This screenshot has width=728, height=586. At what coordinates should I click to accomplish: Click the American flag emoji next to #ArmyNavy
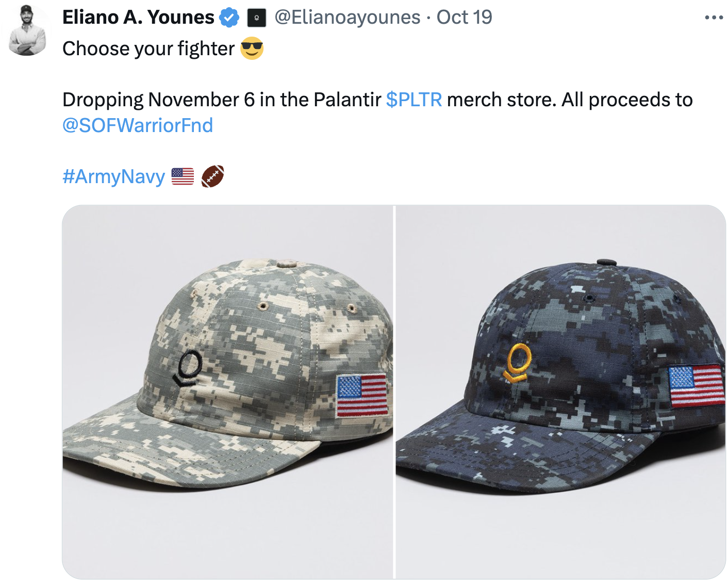coord(182,176)
